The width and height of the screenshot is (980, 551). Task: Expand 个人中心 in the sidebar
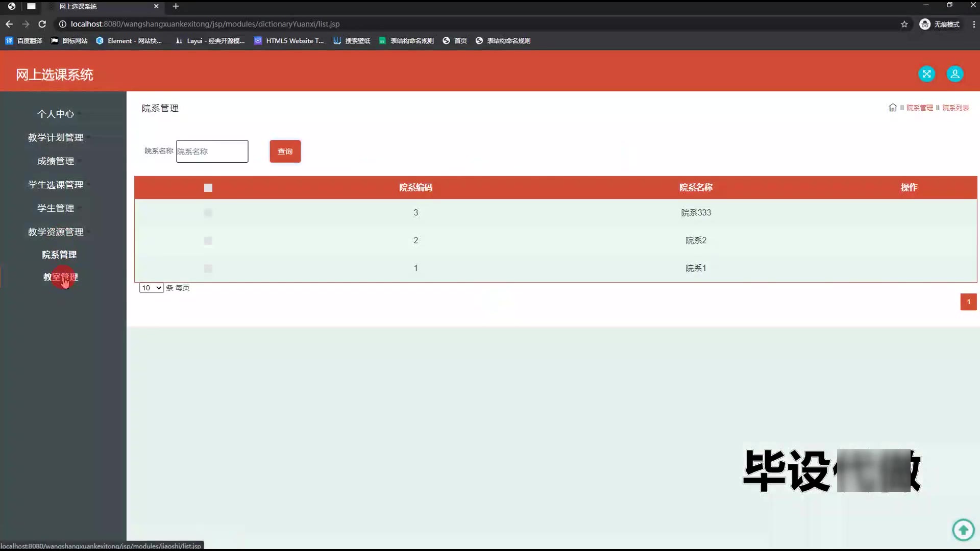[x=56, y=114]
